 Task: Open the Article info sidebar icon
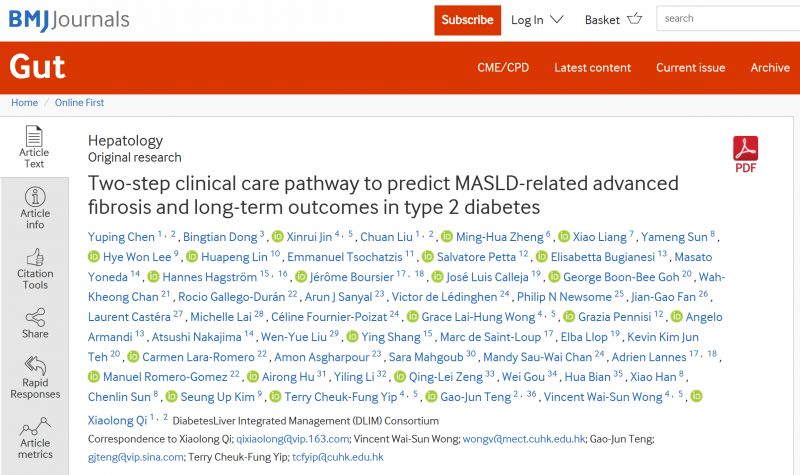coord(34,196)
